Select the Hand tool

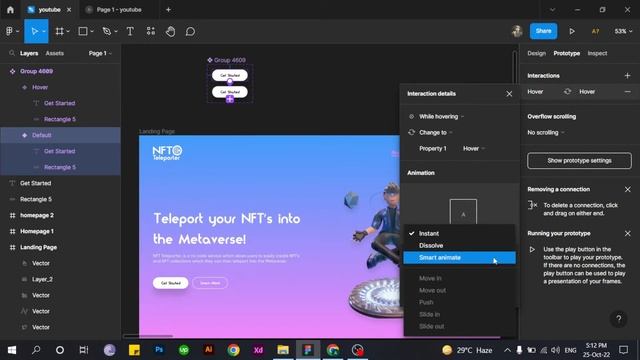point(171,31)
